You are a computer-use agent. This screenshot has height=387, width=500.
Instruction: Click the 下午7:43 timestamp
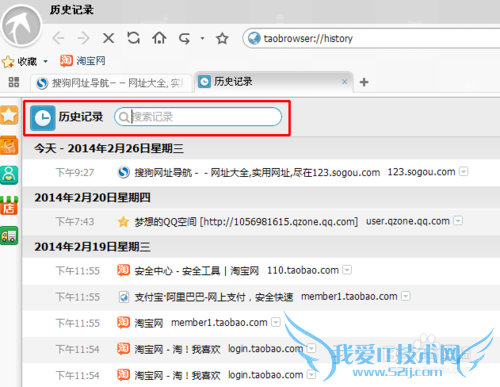tap(75, 222)
